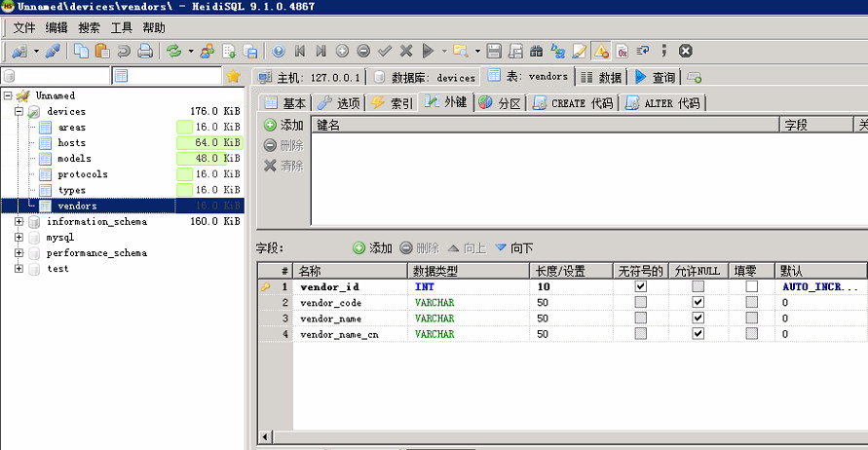Click the binoculars find icon
Screen dimensions: 868x450
[x=537, y=51]
